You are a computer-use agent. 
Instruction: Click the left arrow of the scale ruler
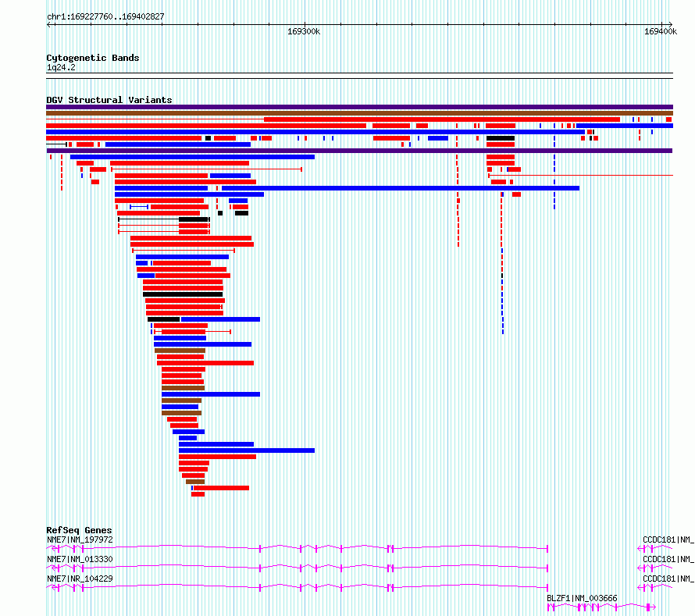click(x=49, y=24)
